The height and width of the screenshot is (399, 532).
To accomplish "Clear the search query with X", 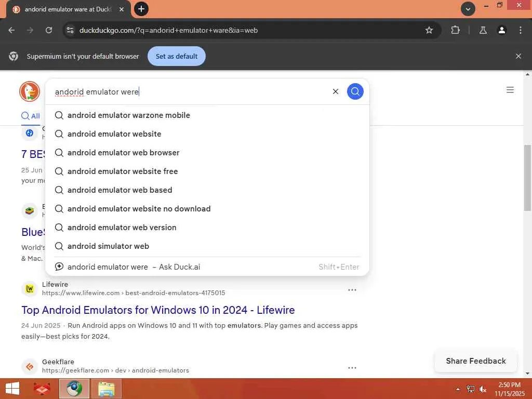I will point(335,91).
